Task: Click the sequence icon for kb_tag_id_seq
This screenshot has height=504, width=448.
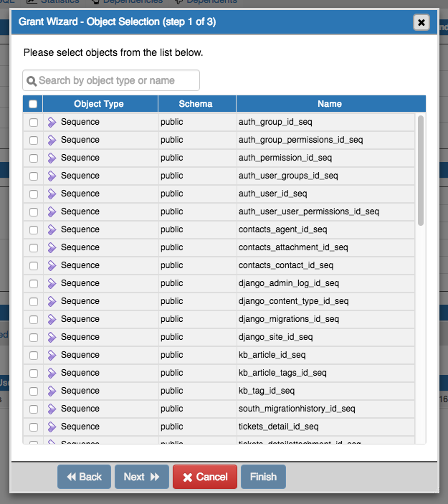Action: click(52, 391)
